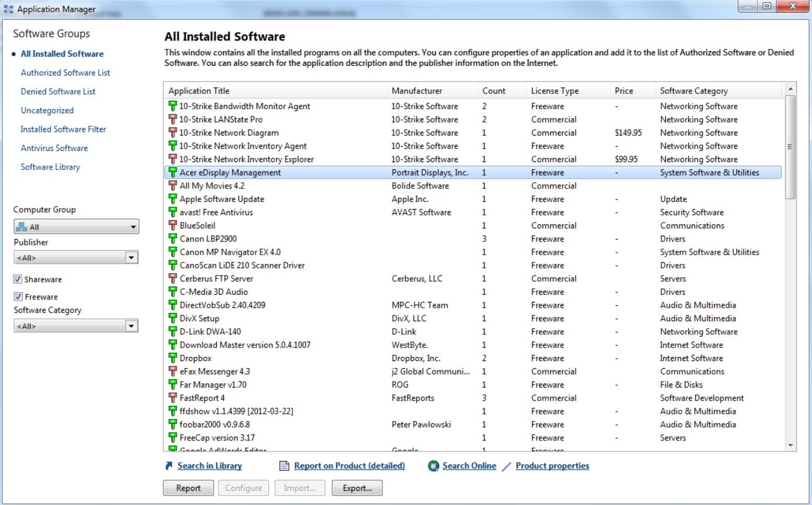
Task: Click the icon beside eFax Messenger 4.3
Action: (x=173, y=371)
